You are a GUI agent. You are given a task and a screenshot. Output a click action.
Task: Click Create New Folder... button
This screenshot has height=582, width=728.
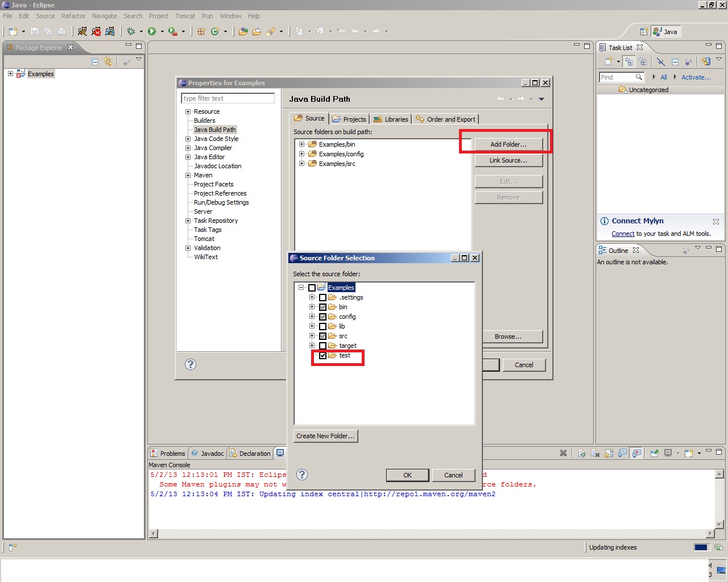pos(326,436)
